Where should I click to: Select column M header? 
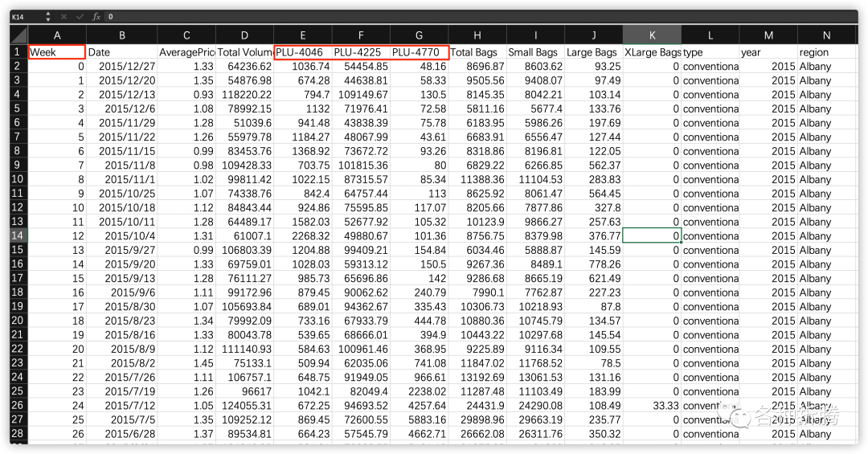point(768,35)
